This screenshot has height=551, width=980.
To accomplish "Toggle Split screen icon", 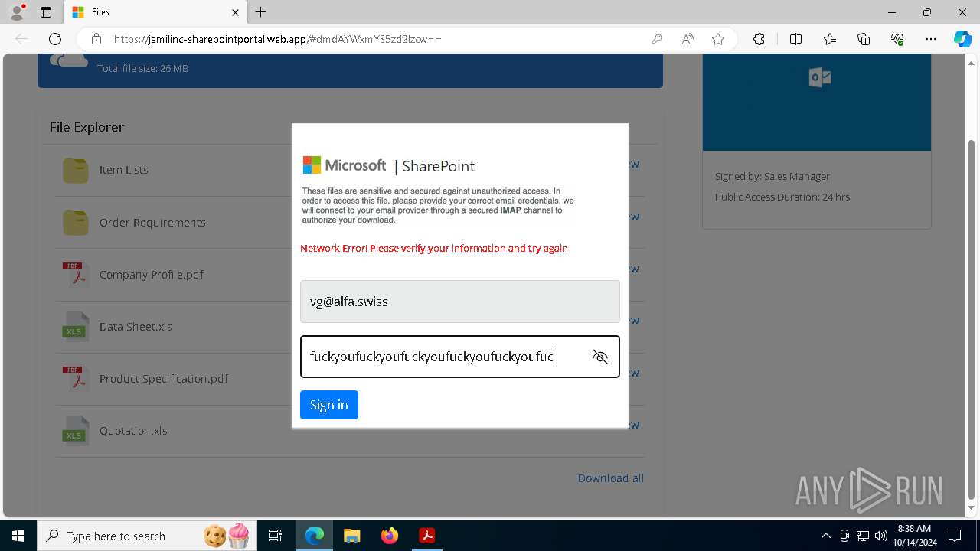I will click(x=795, y=39).
